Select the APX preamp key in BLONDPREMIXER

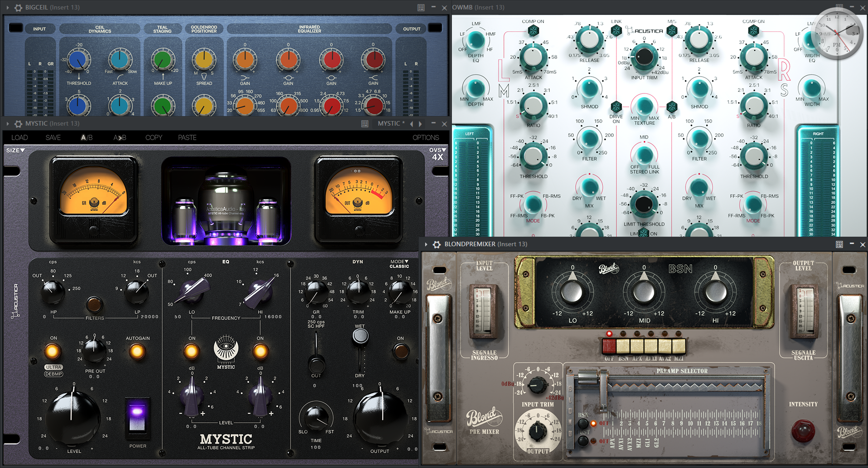click(637, 346)
